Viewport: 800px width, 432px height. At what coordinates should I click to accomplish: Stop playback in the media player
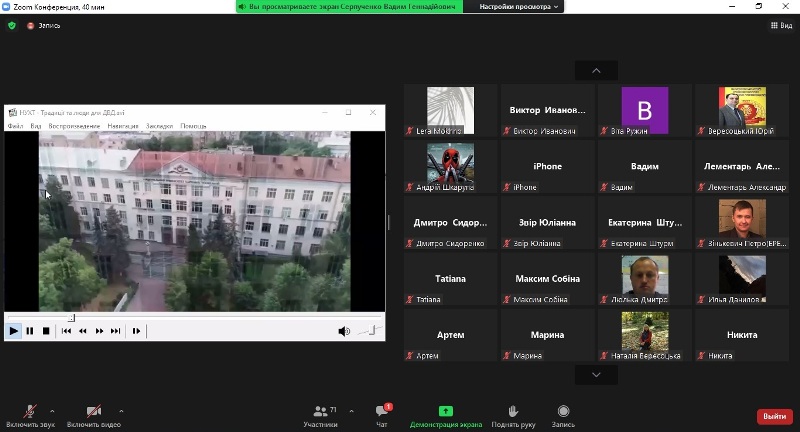46,331
